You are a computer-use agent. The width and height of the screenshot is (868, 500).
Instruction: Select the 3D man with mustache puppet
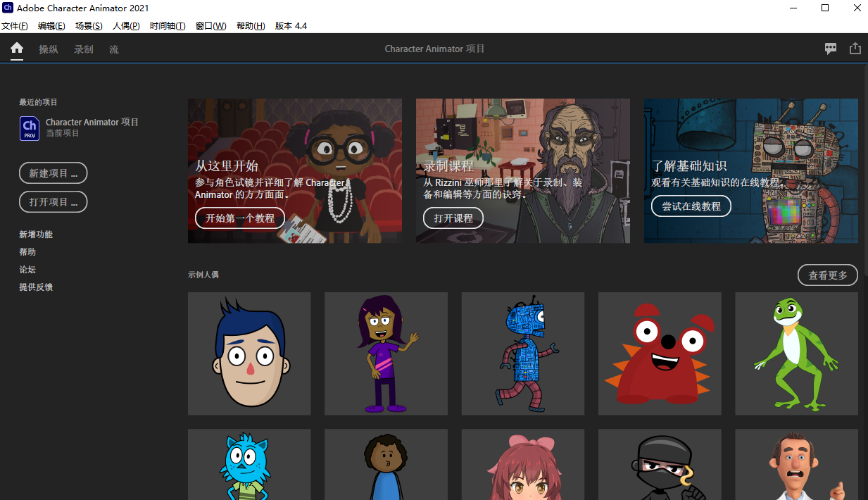click(797, 464)
